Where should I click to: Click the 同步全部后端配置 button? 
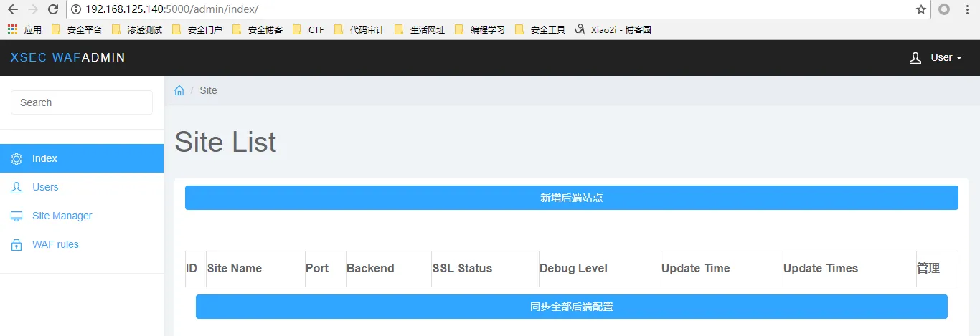pos(572,307)
